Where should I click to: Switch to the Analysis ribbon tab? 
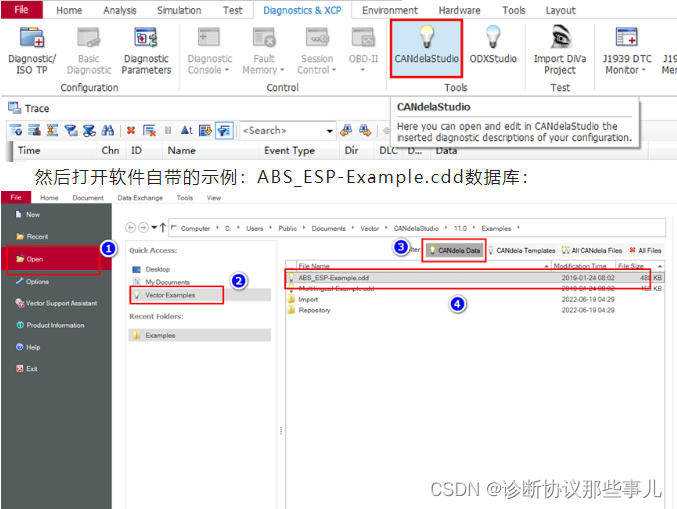tap(120, 10)
